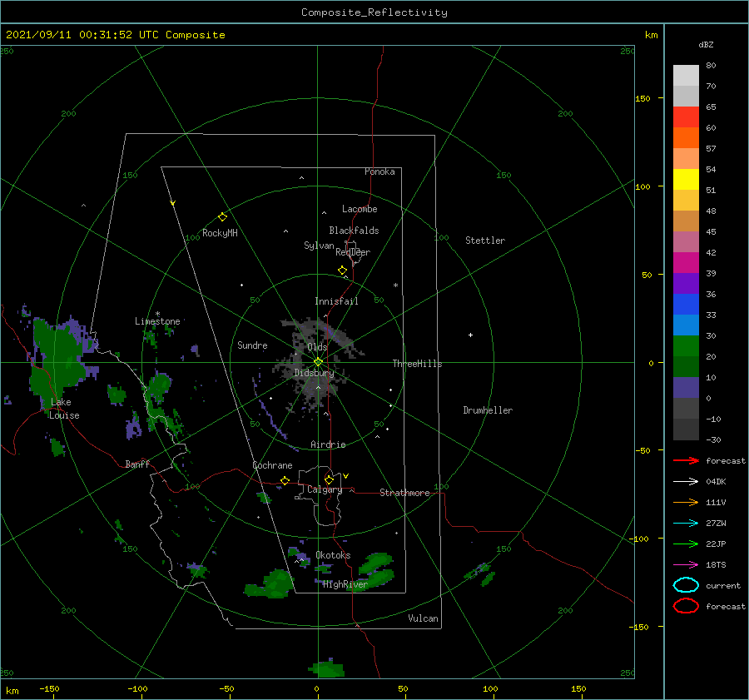Image resolution: width=749 pixels, height=700 pixels.
Task: Select the Lake Louise label
Action: pyautogui.click(x=64, y=409)
